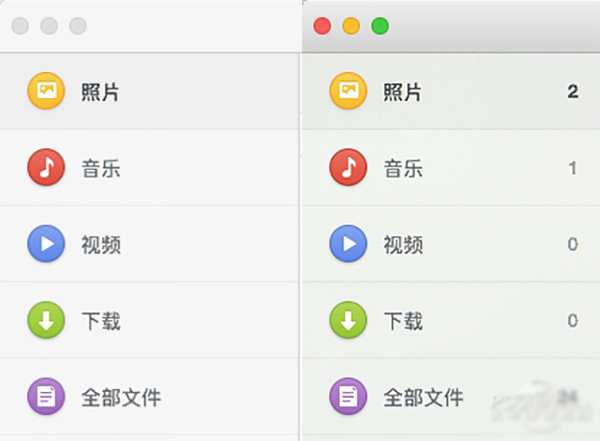Select 音乐 label in the left window

(101, 168)
